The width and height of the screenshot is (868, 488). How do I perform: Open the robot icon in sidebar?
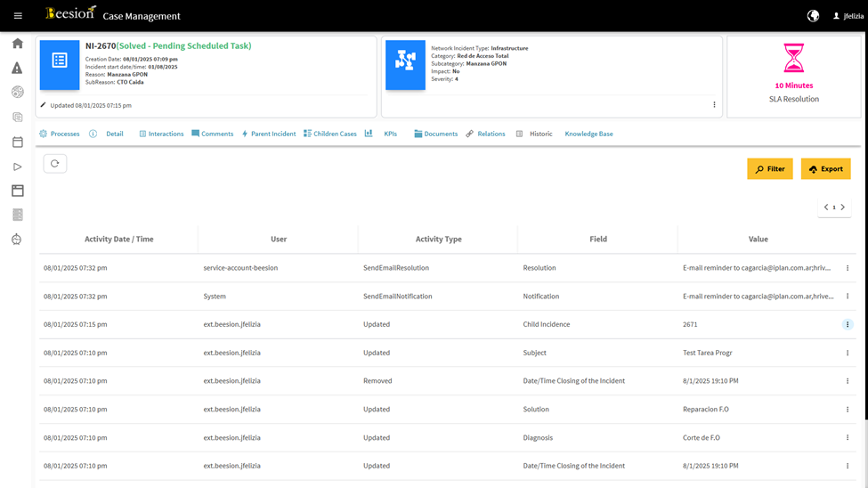coord(17,240)
